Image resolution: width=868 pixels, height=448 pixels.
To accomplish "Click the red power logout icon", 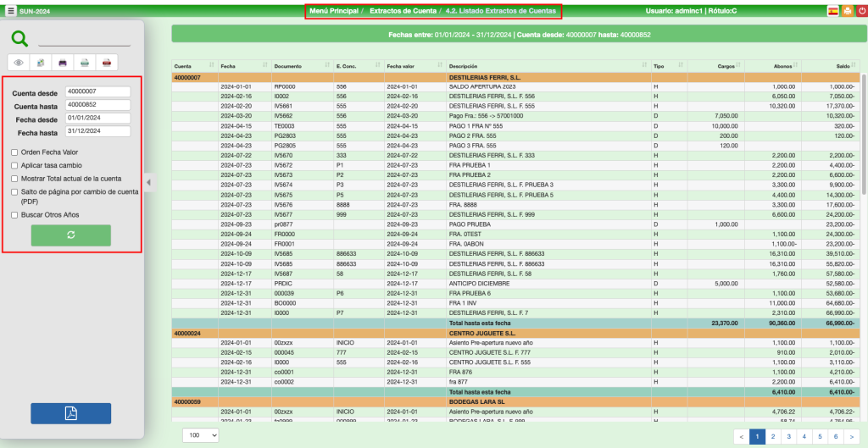I will pos(861,11).
